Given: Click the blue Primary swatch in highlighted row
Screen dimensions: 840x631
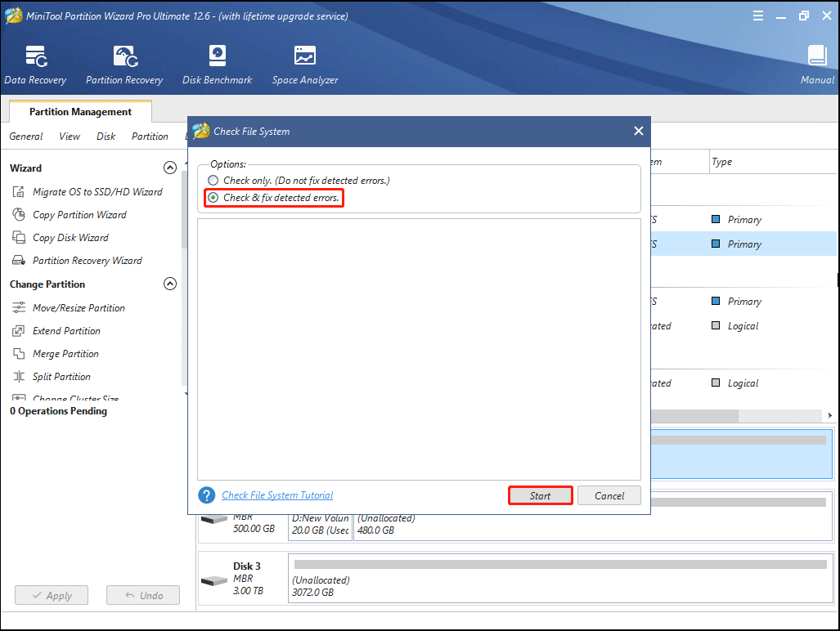Looking at the screenshot, I should 715,244.
